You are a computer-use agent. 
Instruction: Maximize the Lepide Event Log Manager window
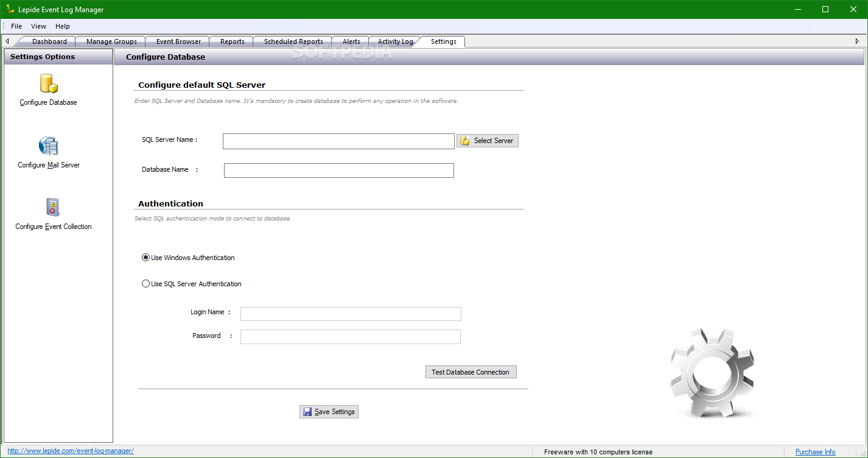(825, 9)
